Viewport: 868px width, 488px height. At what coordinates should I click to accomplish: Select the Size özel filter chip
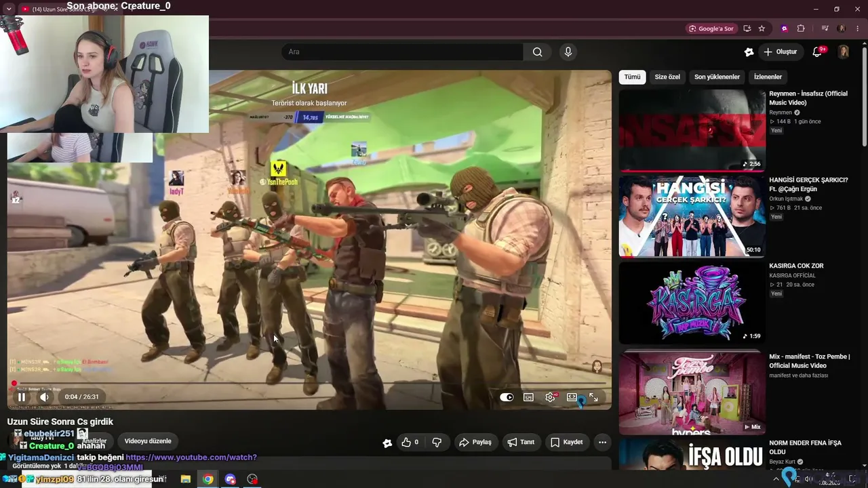667,77
